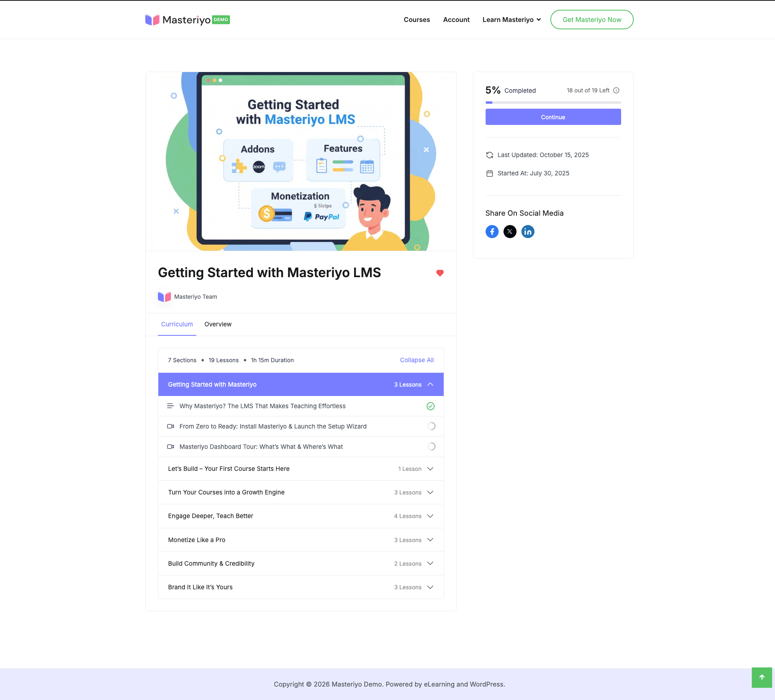This screenshot has width=775, height=700.
Task: Open the Facebook share icon
Action: [x=492, y=232]
